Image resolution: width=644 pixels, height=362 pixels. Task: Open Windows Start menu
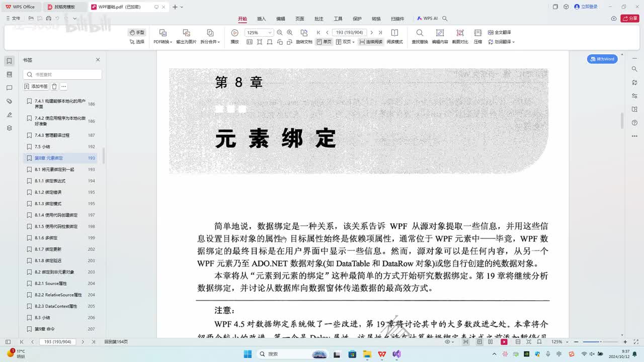pos(248,354)
